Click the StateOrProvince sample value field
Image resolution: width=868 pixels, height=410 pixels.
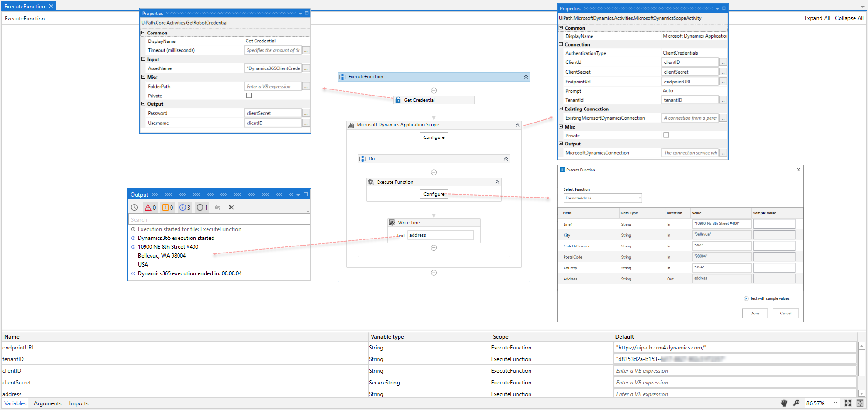(774, 246)
